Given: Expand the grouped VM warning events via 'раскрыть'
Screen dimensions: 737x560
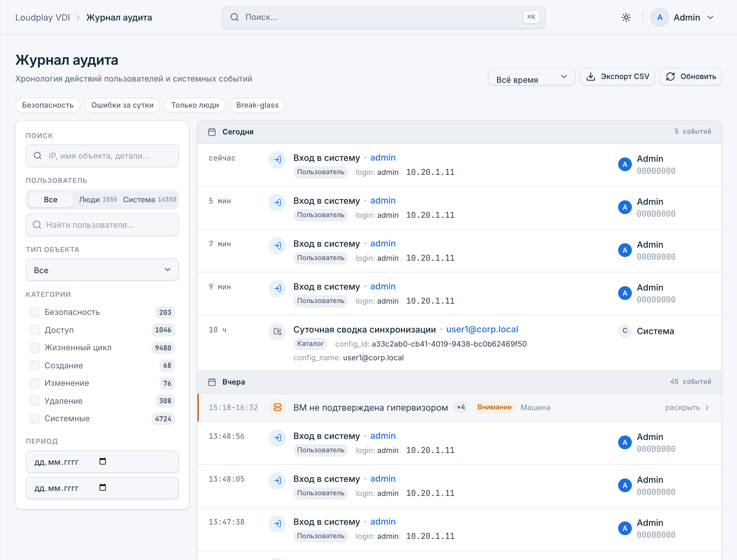Looking at the screenshot, I should (x=687, y=408).
